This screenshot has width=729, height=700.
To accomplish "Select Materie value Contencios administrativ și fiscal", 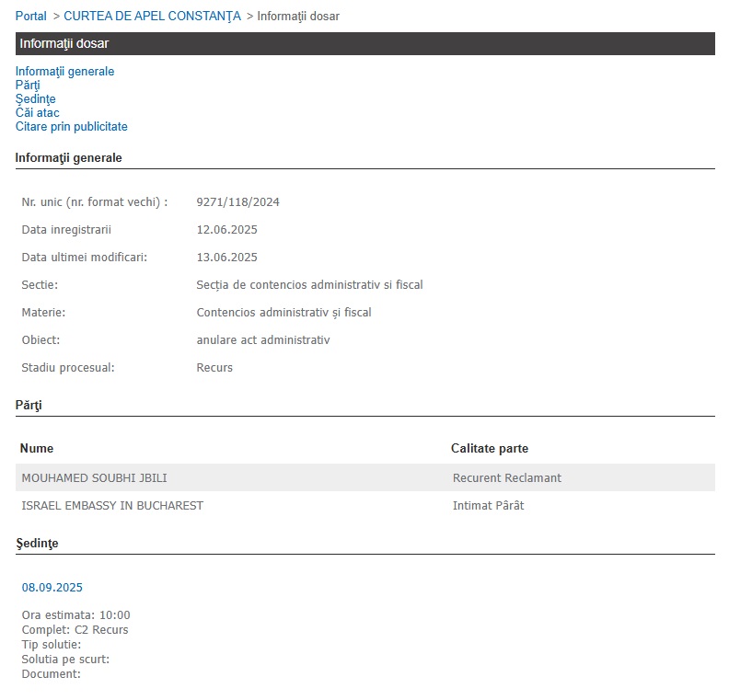I will (x=284, y=312).
